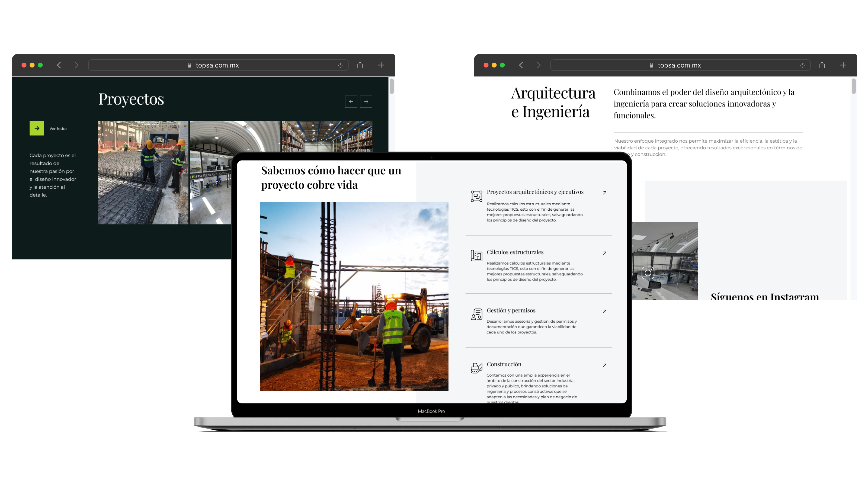The height and width of the screenshot is (488, 868).
Task: Click the previous projects arrow in Proyectos
Action: (x=351, y=102)
